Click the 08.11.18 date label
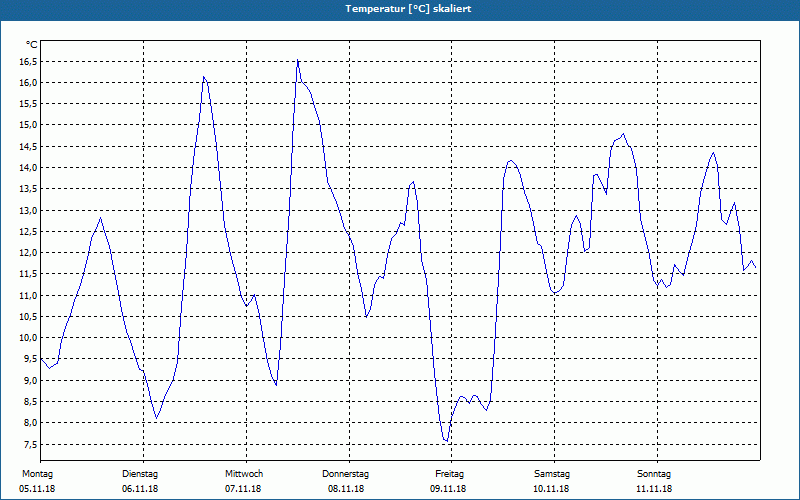Screen dimensions: 800x500 [x=346, y=489]
